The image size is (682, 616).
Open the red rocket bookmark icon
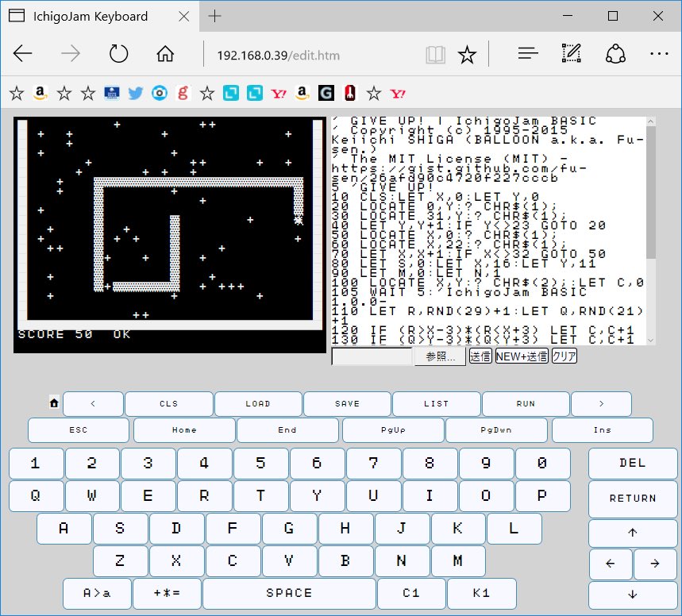pos(350,93)
